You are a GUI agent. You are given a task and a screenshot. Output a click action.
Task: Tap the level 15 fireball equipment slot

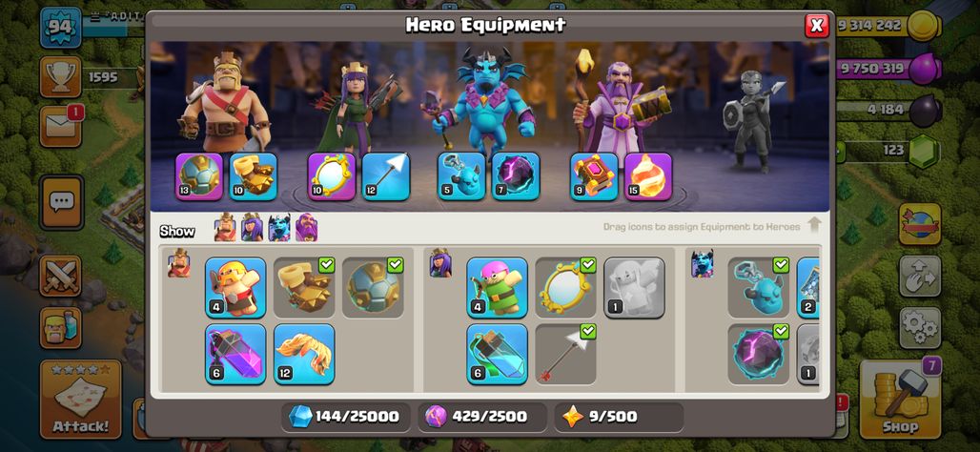648,176
